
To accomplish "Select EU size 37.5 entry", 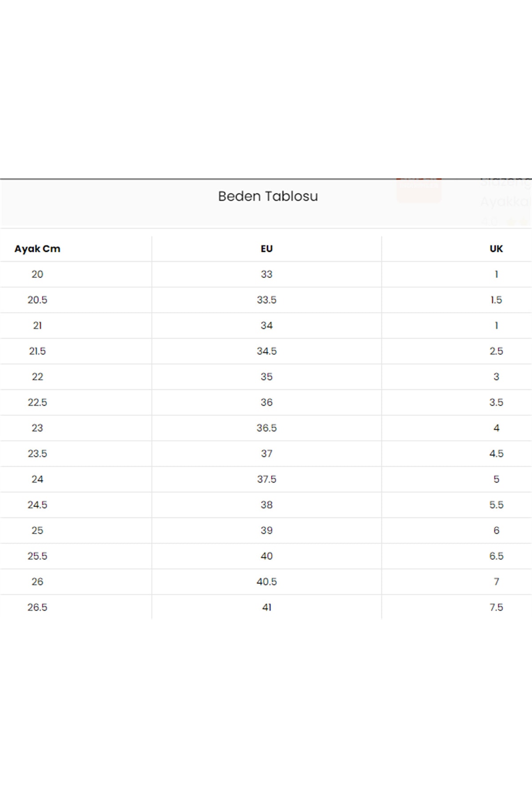I will tap(266, 479).
